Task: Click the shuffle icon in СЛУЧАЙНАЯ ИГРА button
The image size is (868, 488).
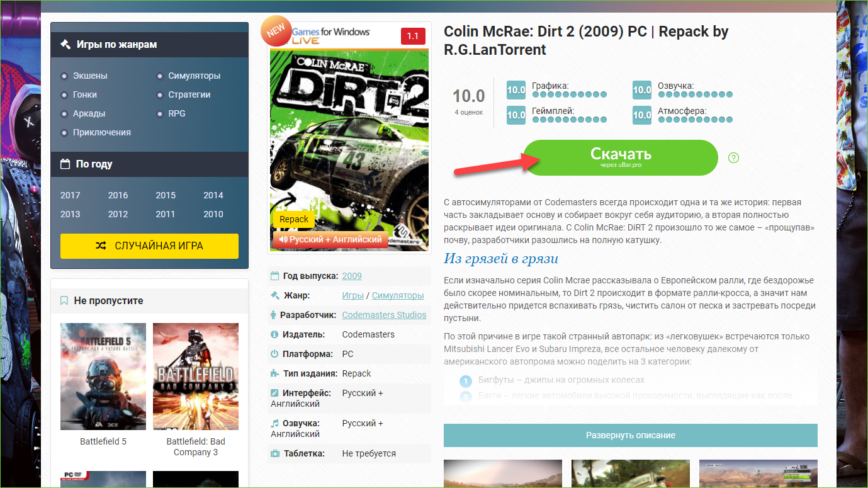Action: tap(101, 246)
